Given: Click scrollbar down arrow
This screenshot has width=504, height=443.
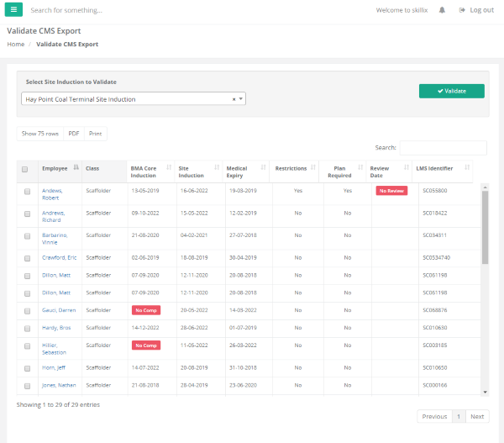Looking at the screenshot, I should click(485, 393).
